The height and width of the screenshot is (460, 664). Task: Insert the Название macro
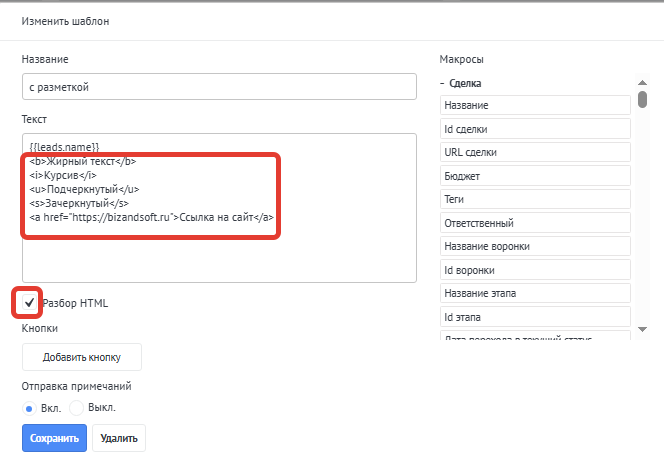(535, 105)
